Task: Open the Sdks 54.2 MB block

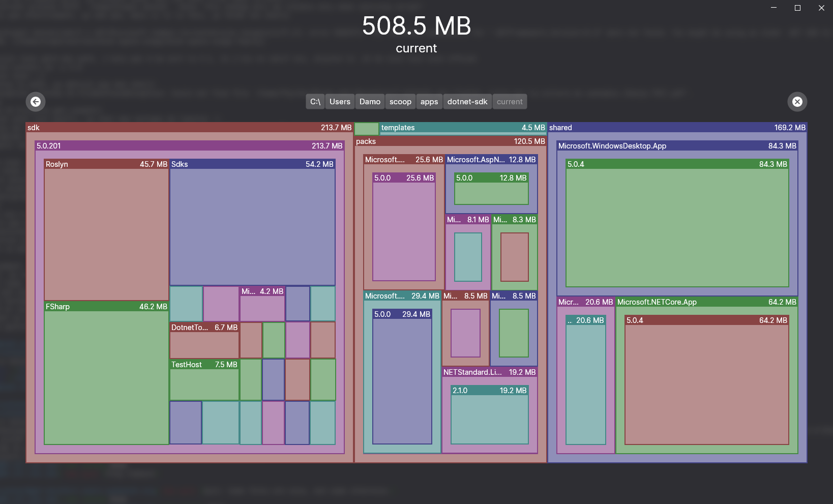Action: coord(252,222)
